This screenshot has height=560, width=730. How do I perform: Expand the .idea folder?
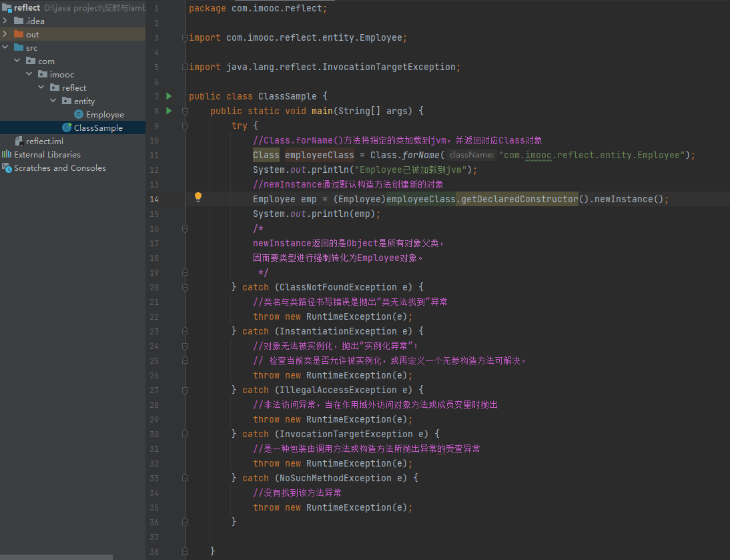[5, 21]
